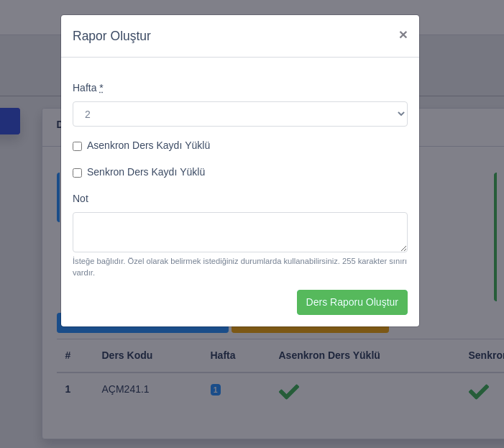Click the Hafta table column header

pos(222,355)
